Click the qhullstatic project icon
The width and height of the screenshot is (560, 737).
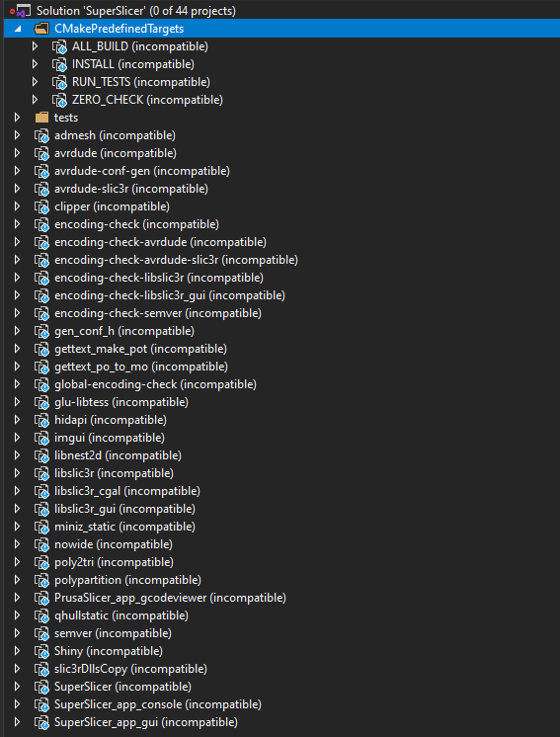(41, 615)
